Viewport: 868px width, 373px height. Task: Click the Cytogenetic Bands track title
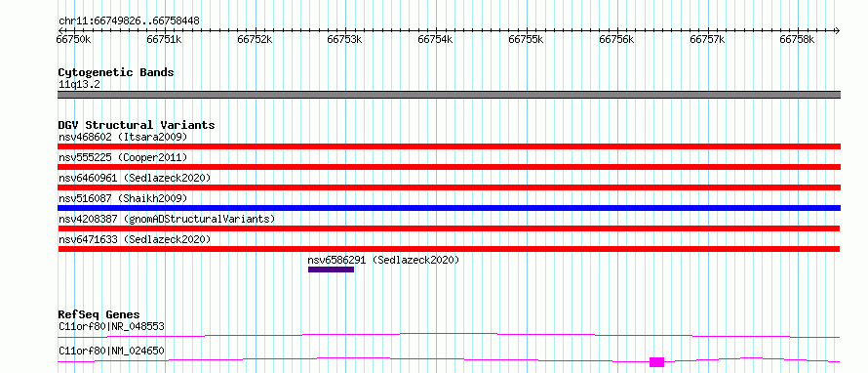click(116, 72)
